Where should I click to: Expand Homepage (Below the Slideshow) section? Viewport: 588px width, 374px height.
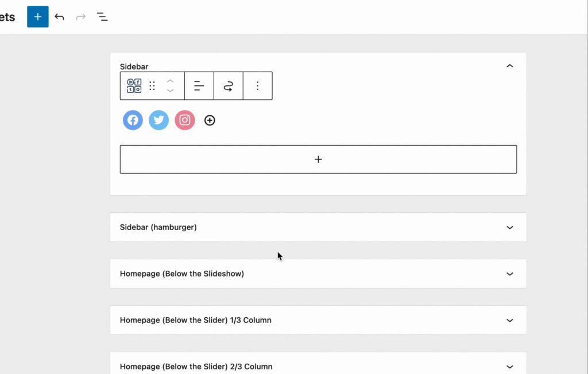point(509,274)
